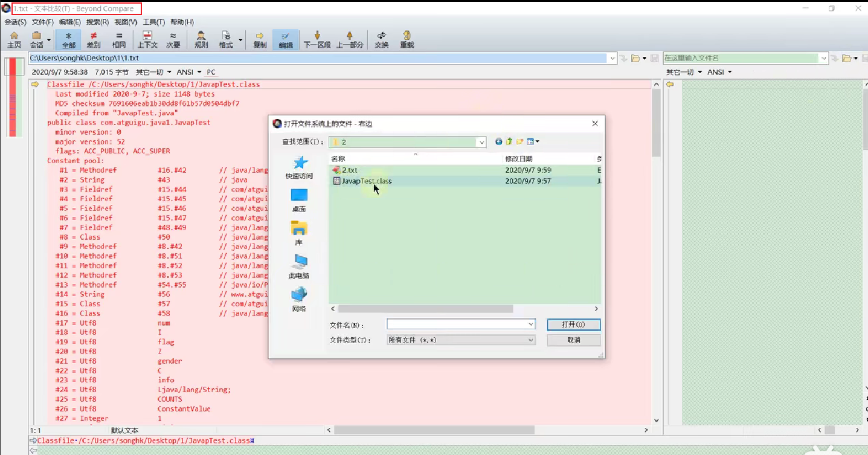Click the dialog's back navigation icon
This screenshot has width=868, height=455.
(498, 142)
